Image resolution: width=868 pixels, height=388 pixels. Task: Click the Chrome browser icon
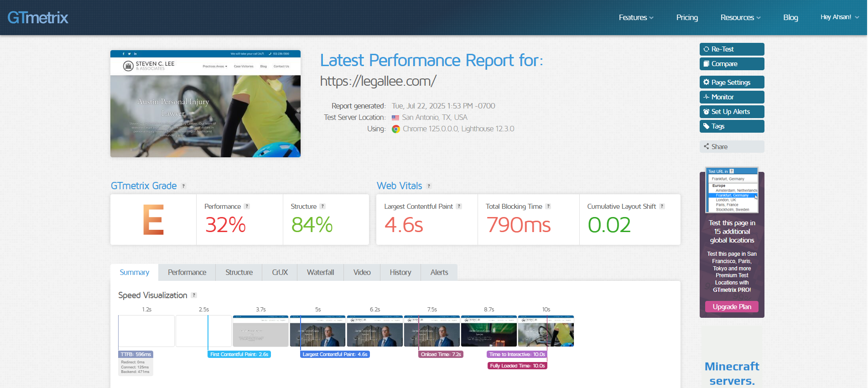point(396,129)
